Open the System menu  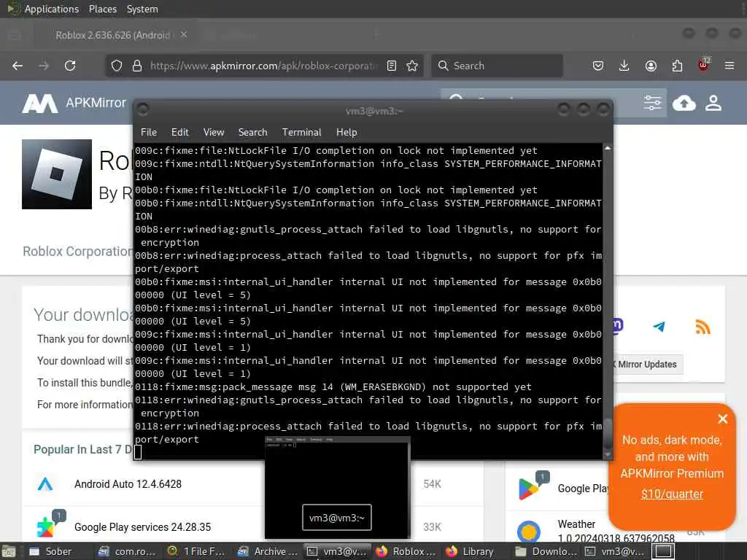(x=142, y=9)
